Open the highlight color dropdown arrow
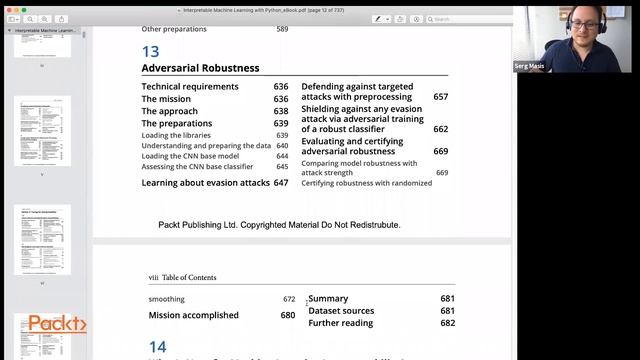The width and height of the screenshot is (640, 360). point(387,19)
